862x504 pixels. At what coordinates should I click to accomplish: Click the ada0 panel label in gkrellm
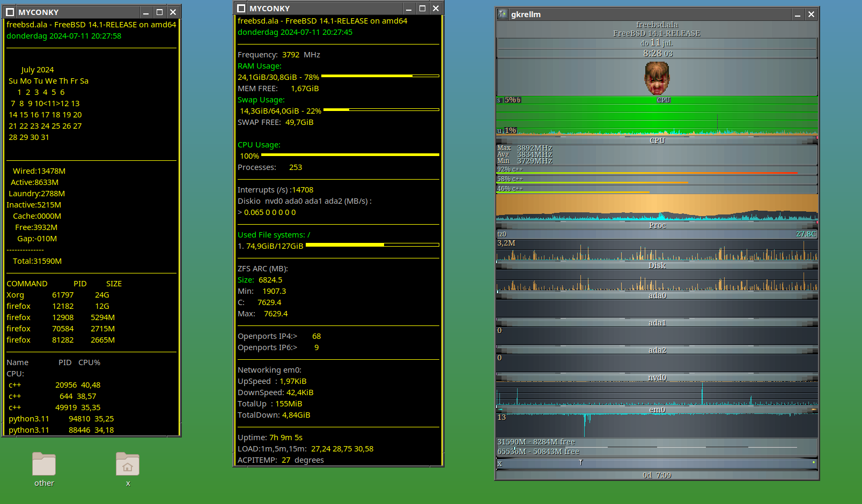(x=657, y=295)
